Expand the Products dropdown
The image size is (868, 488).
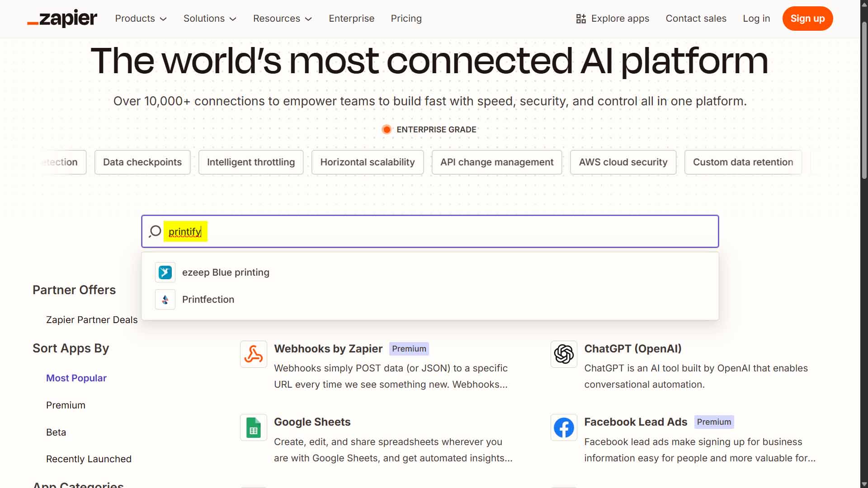[141, 19]
